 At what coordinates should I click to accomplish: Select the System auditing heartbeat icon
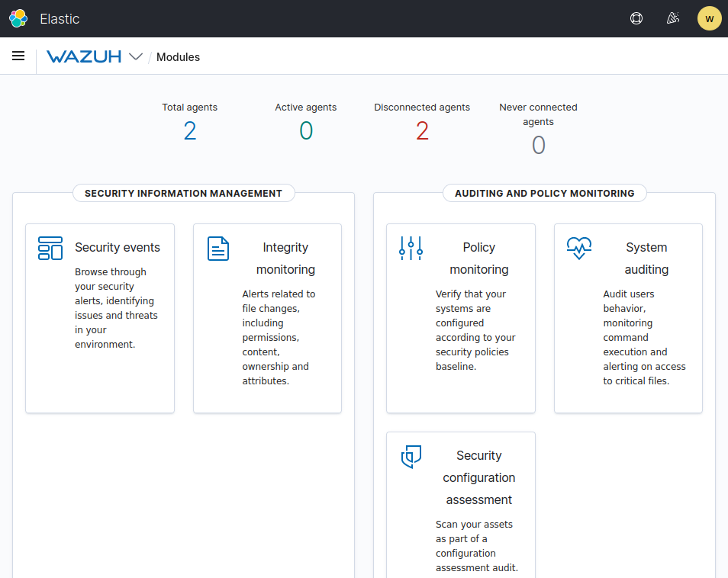579,248
